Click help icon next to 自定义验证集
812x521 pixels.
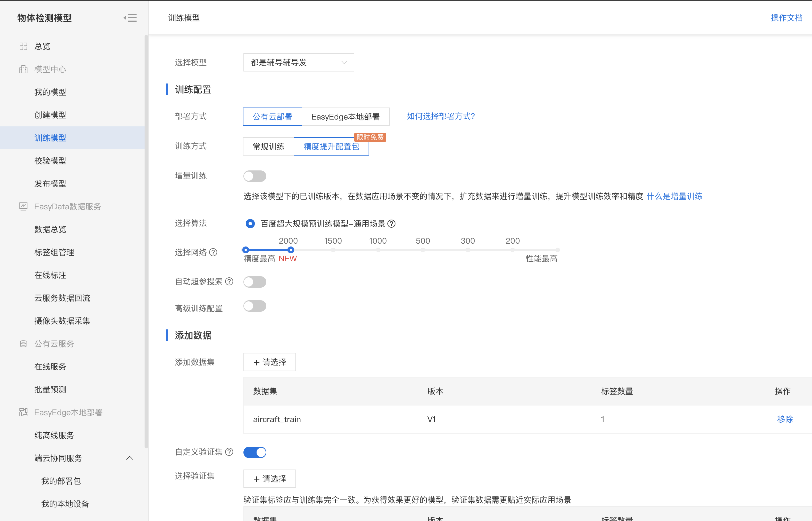[x=229, y=452]
